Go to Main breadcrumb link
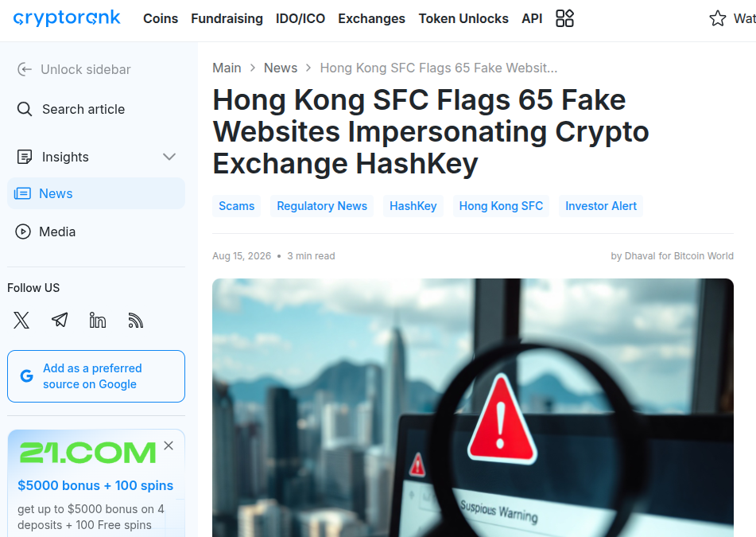Screen dimensions: 756x537 227,68
